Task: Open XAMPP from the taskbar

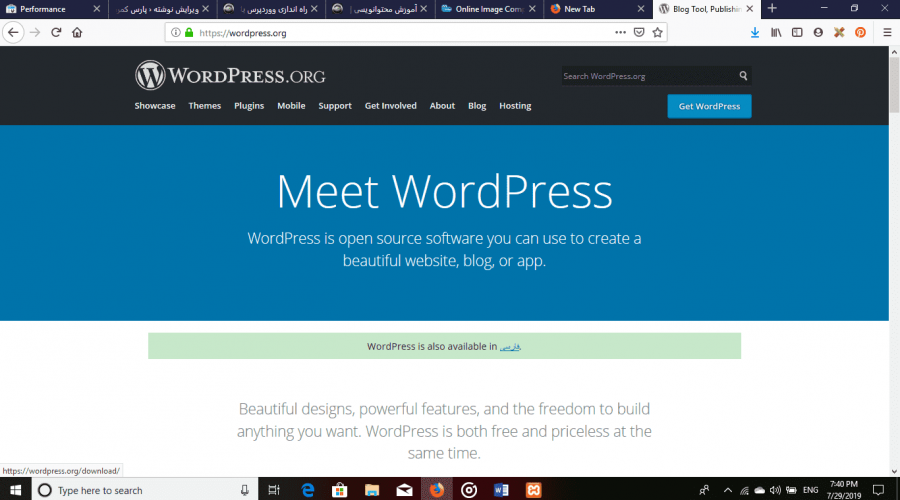Action: 534,490
